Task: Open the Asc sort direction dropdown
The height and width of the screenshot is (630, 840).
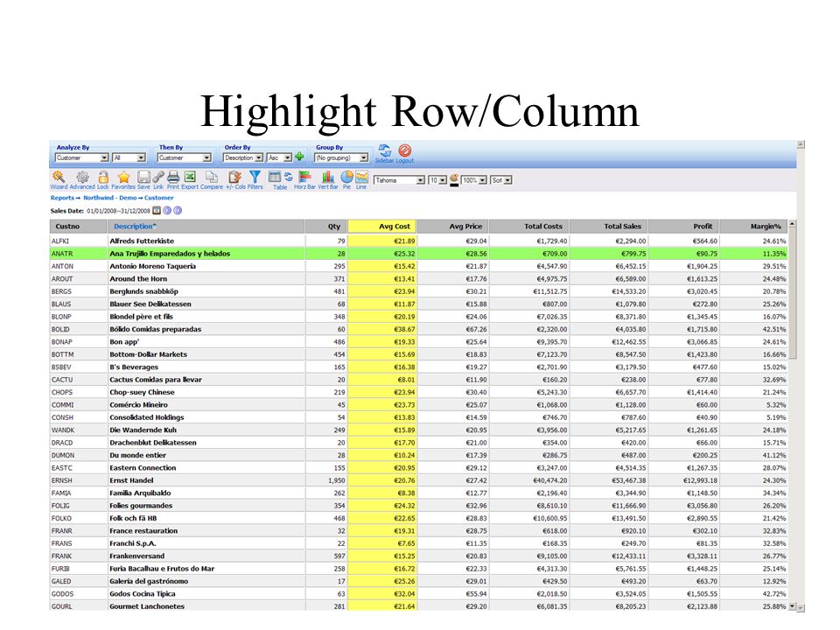Action: tap(279, 157)
